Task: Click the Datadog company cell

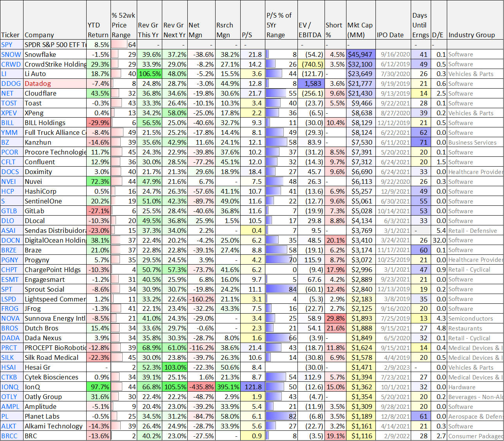Action: (x=55, y=83)
